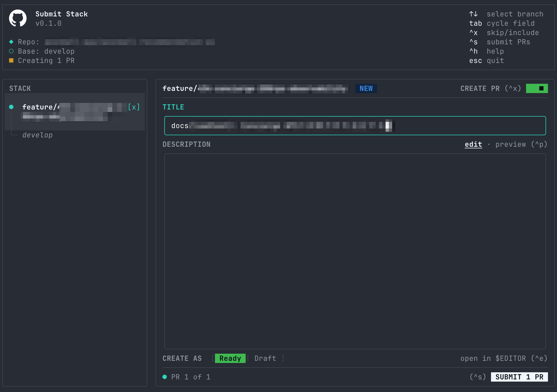Click the PR title input field

[355, 126]
